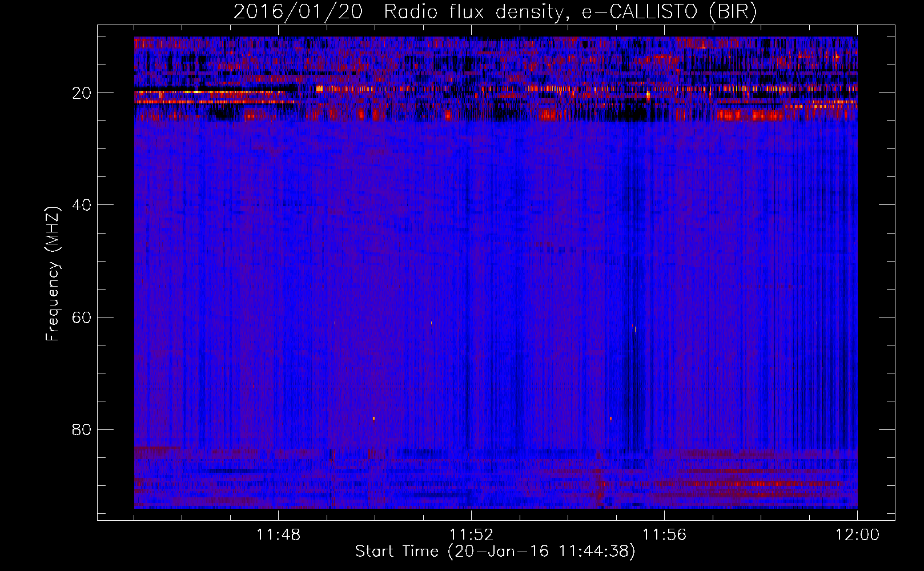This screenshot has height=571, width=924.
Task: Click the 40 MHz frequency tick label
Action: click(x=82, y=205)
